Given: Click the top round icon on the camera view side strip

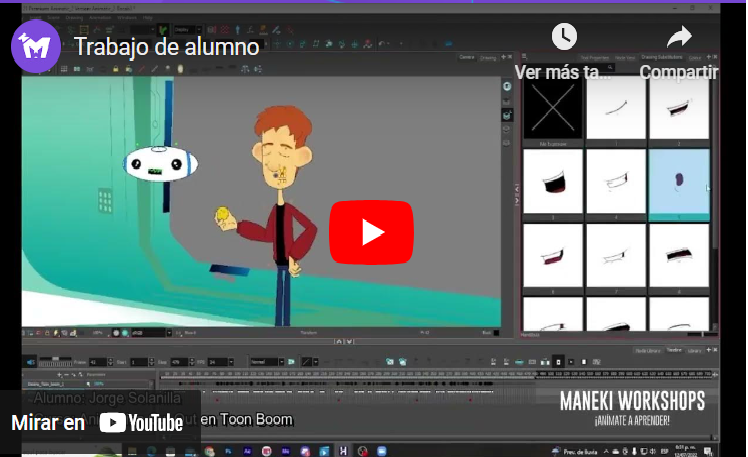Looking at the screenshot, I should point(507,86).
